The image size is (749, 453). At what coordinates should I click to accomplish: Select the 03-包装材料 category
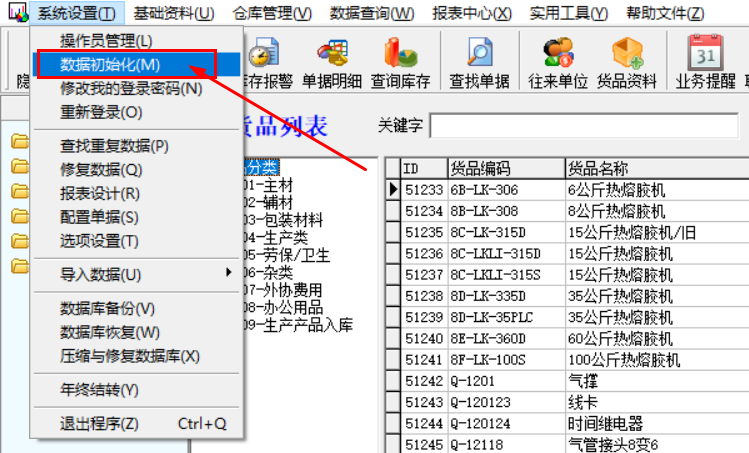coord(283,220)
